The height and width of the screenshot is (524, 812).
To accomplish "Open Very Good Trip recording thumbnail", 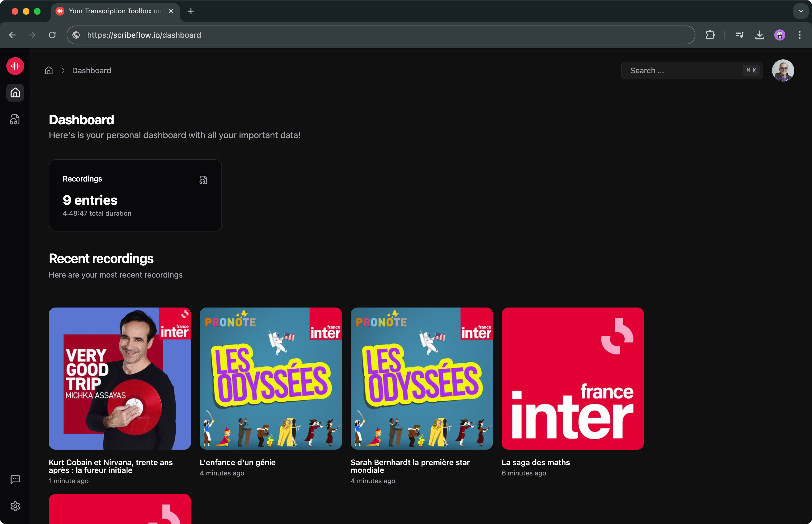I will [x=120, y=378].
